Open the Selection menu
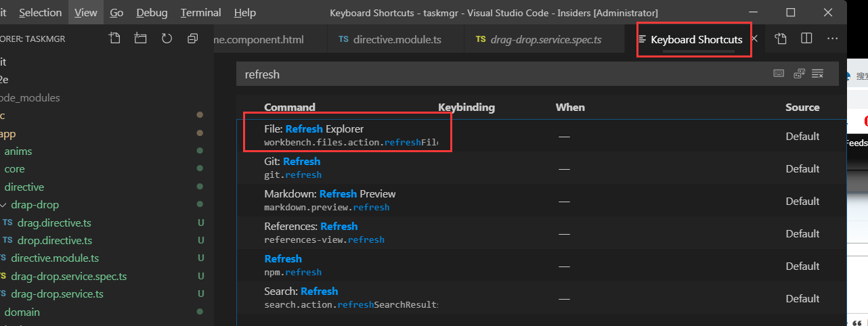Screen dimensions: 868x326 [40, 13]
